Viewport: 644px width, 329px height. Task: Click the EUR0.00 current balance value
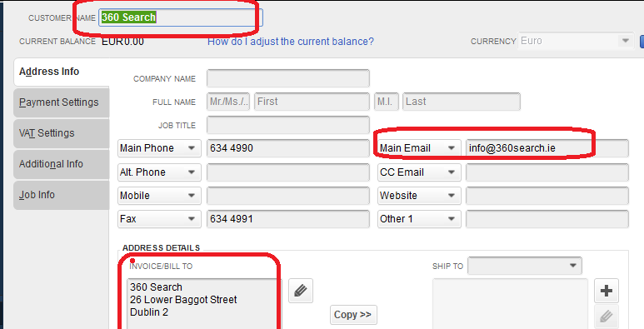pos(122,42)
